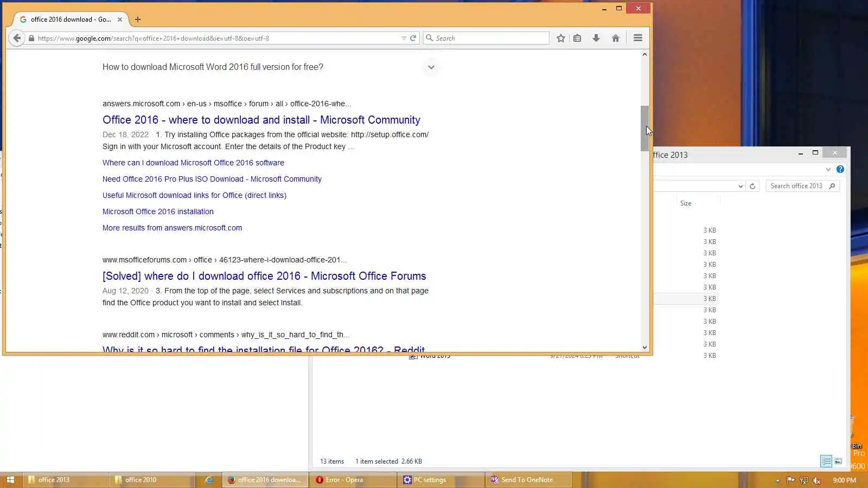The height and width of the screenshot is (488, 868).
Task: Close the 'office 2016 download' tab
Action: pyautogui.click(x=120, y=20)
